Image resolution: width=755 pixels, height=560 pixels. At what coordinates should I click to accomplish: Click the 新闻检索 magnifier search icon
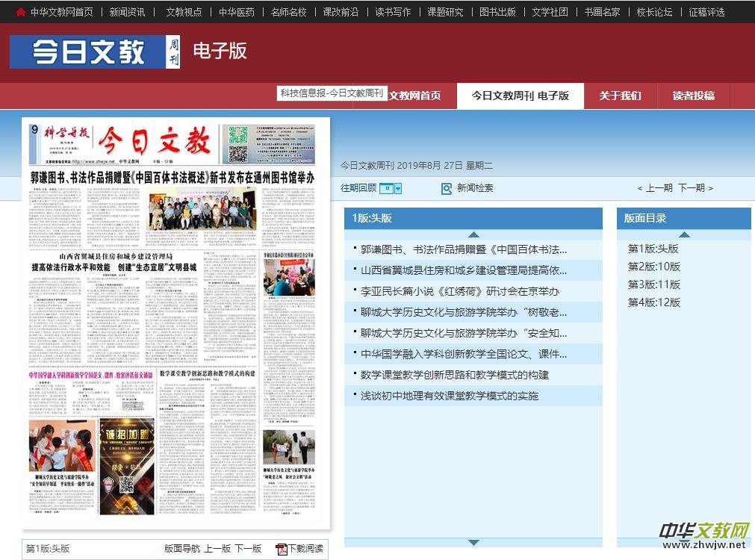tap(446, 188)
